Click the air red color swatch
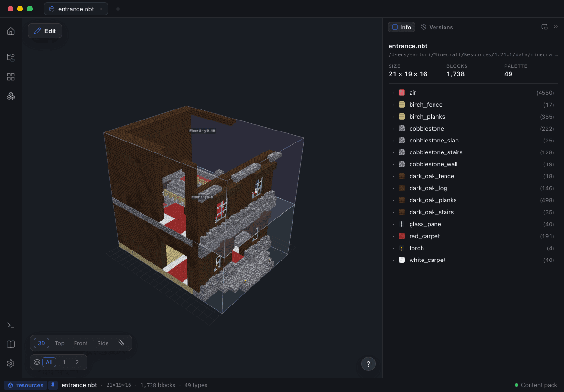564x392 pixels. (x=402, y=92)
